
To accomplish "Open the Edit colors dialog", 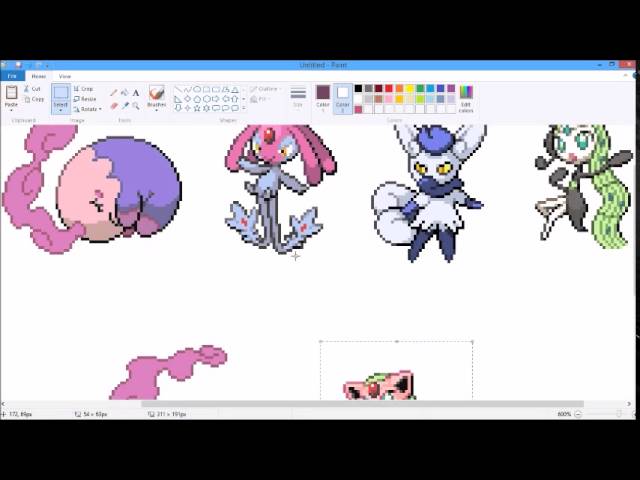I will pyautogui.click(x=466, y=98).
